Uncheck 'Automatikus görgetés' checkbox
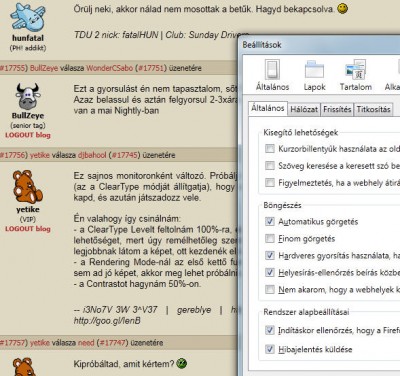The width and height of the screenshot is (400, 376). pyautogui.click(x=270, y=221)
